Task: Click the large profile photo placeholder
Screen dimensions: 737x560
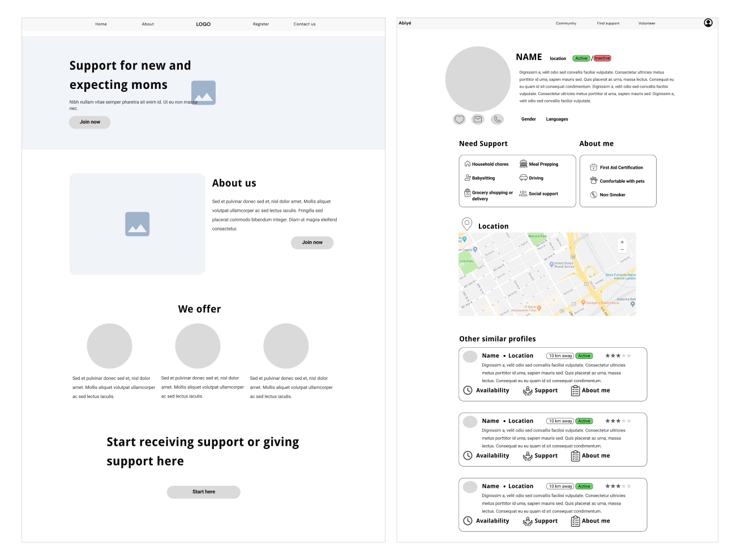Action: 478,79
